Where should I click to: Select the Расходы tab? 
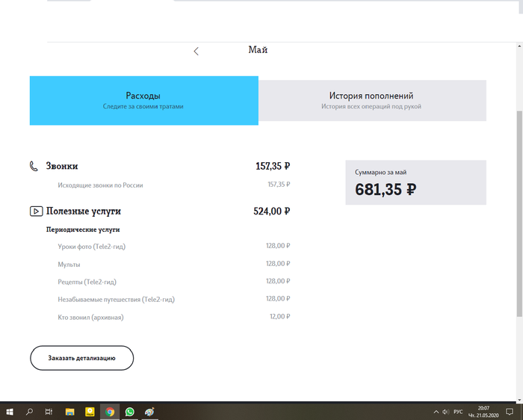tap(143, 100)
